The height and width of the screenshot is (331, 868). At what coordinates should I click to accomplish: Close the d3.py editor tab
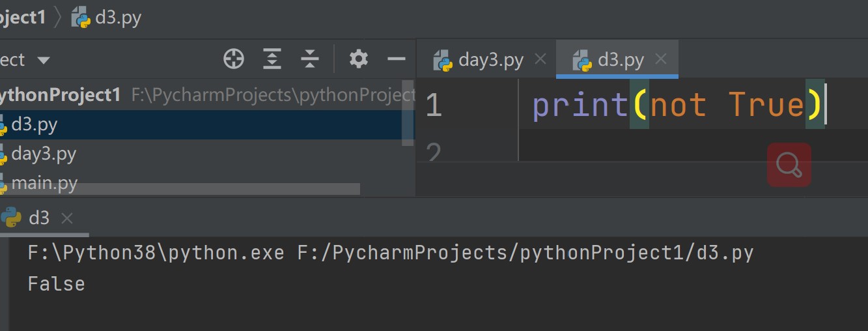(661, 59)
